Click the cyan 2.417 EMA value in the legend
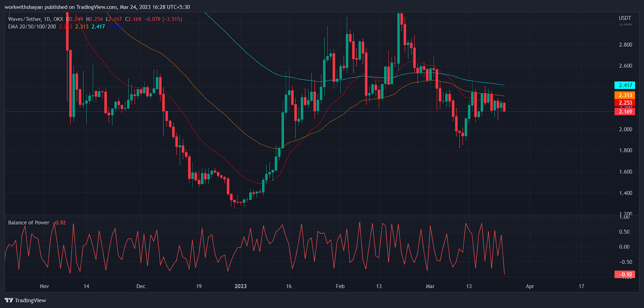This screenshot has width=644, height=308. coord(98,27)
